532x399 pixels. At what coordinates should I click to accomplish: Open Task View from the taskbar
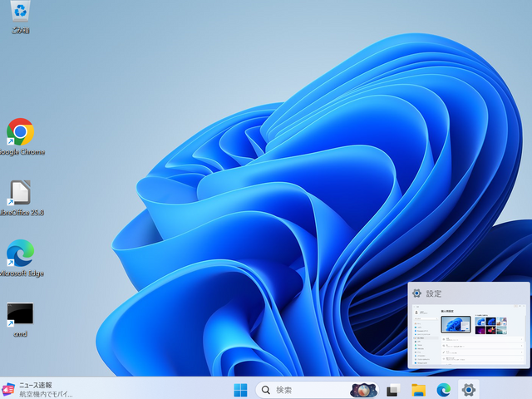pyautogui.click(x=393, y=390)
